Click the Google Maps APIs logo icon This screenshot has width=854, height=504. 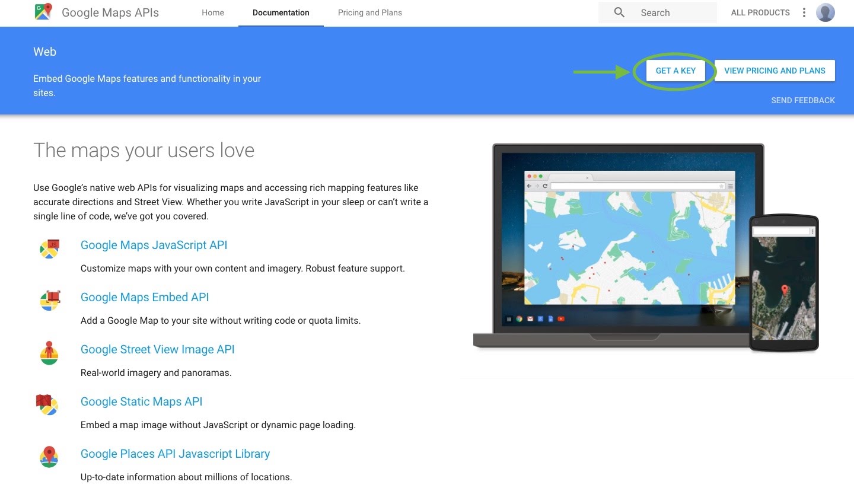coord(43,12)
